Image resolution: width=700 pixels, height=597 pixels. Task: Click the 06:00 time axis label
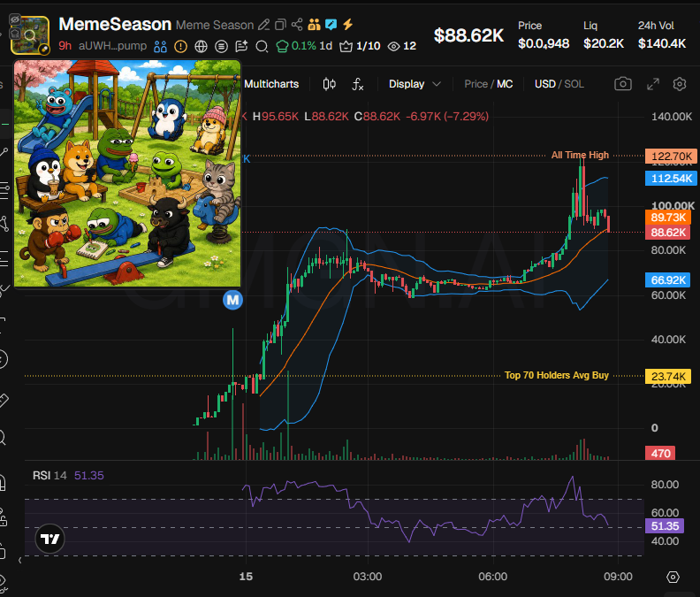[x=493, y=577]
